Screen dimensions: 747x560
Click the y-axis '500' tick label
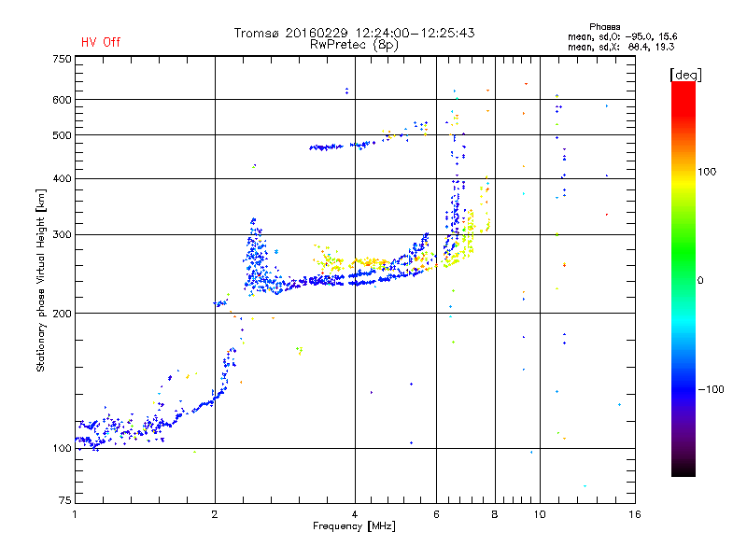[62, 135]
